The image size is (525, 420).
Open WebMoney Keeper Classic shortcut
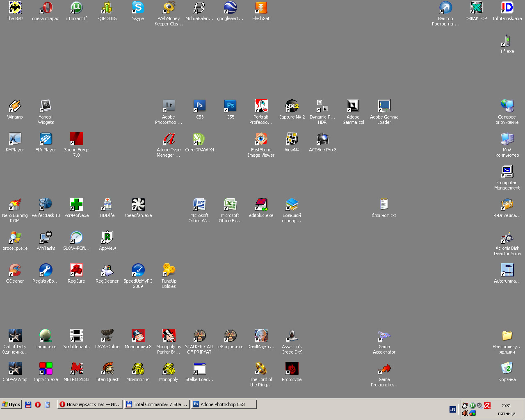tap(169, 7)
